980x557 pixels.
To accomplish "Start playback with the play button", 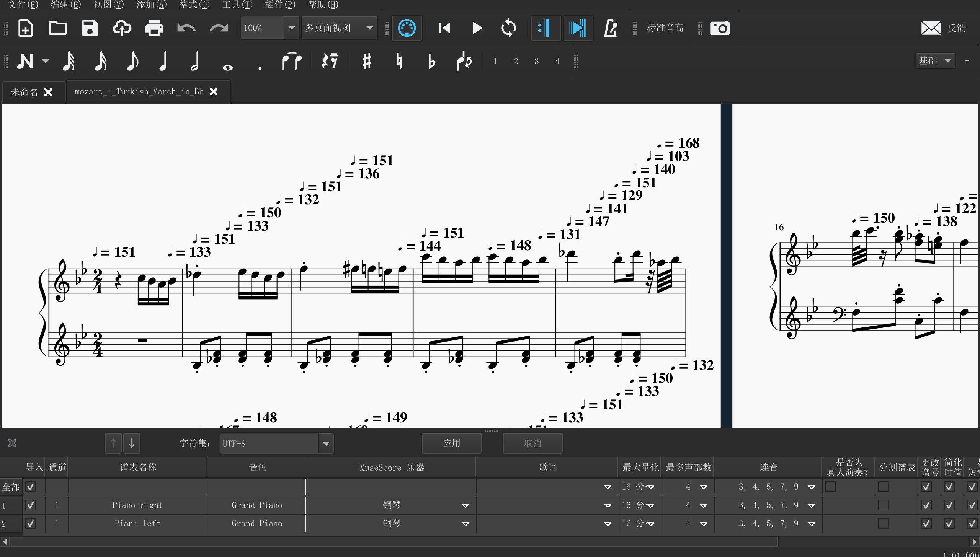I will pyautogui.click(x=477, y=28).
